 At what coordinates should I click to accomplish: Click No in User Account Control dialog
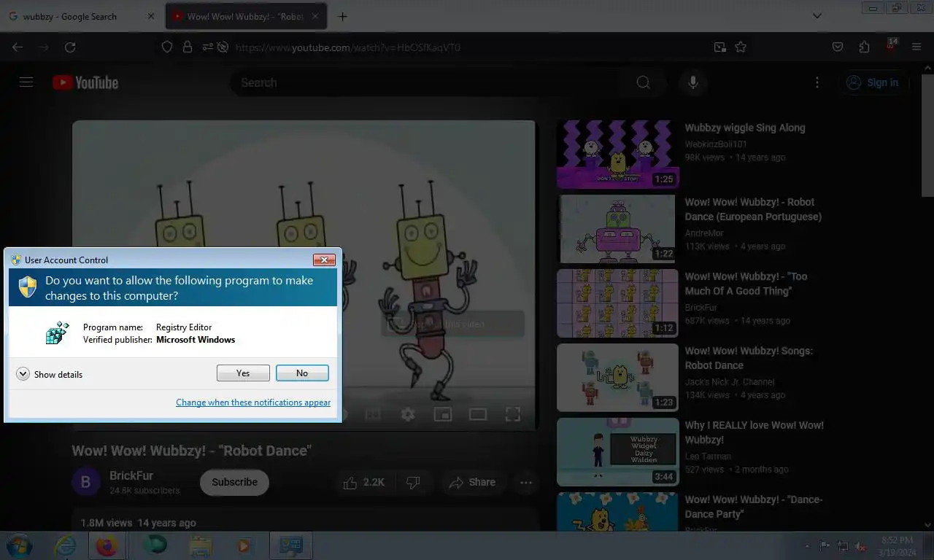point(302,373)
